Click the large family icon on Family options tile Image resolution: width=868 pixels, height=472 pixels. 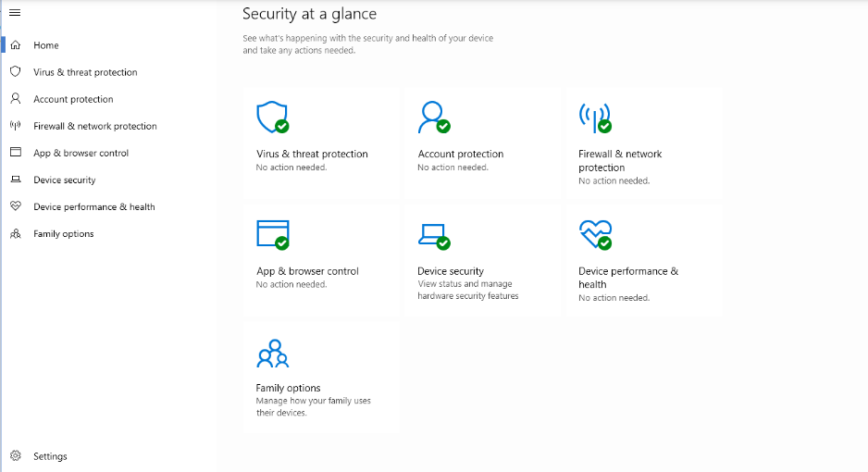(272, 354)
